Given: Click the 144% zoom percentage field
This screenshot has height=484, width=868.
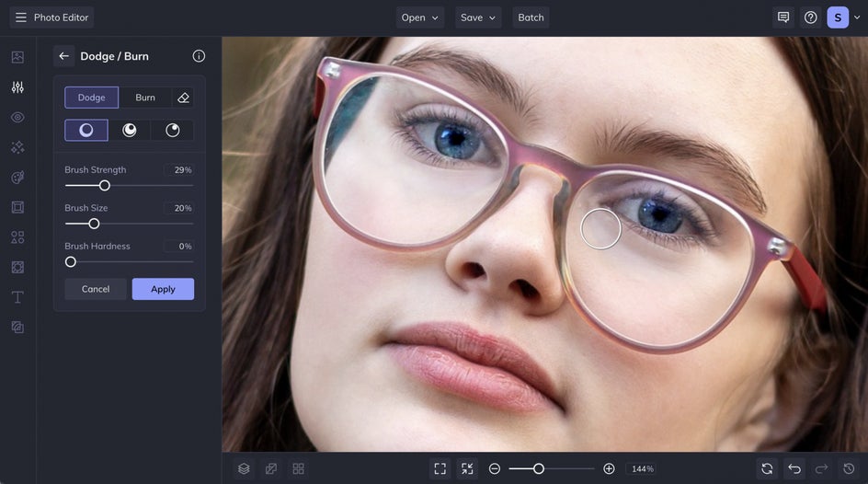Looking at the screenshot, I should [642, 469].
